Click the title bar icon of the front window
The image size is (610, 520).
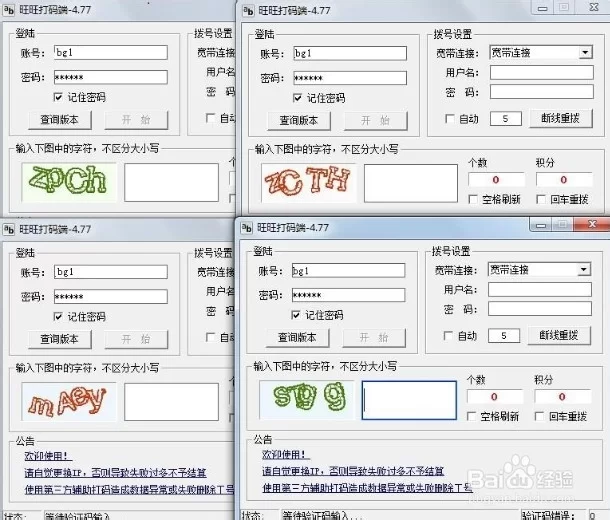point(245,226)
